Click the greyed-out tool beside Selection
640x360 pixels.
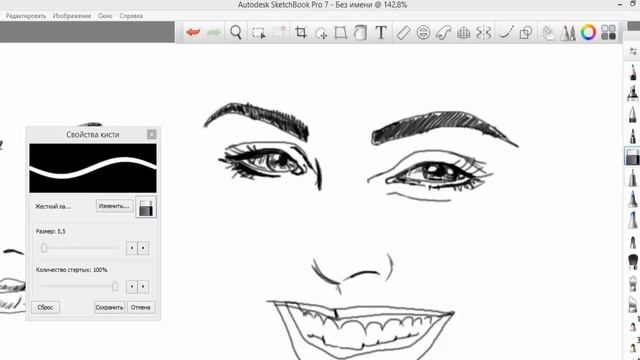279,33
